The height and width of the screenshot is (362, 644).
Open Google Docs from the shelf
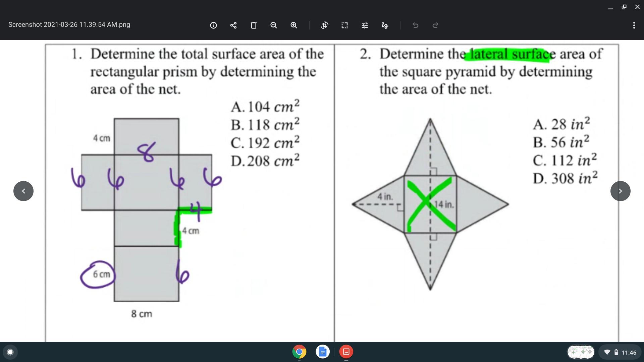tap(323, 352)
